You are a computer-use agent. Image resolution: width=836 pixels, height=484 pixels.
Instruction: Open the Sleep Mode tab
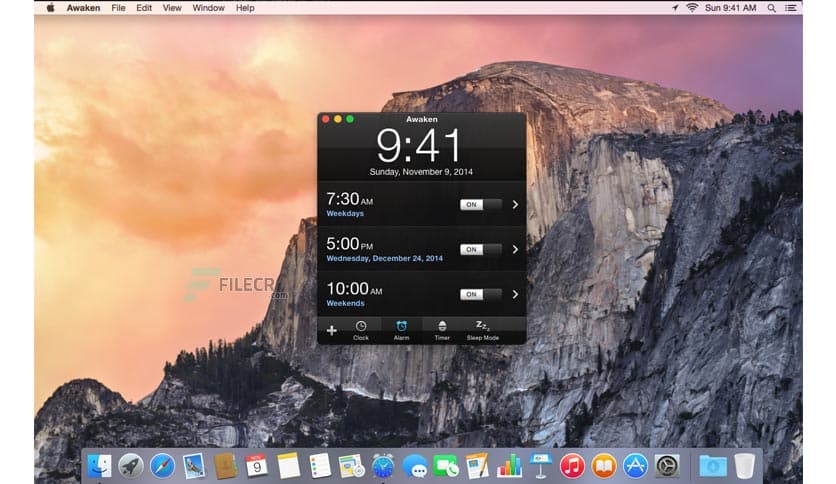pyautogui.click(x=483, y=330)
